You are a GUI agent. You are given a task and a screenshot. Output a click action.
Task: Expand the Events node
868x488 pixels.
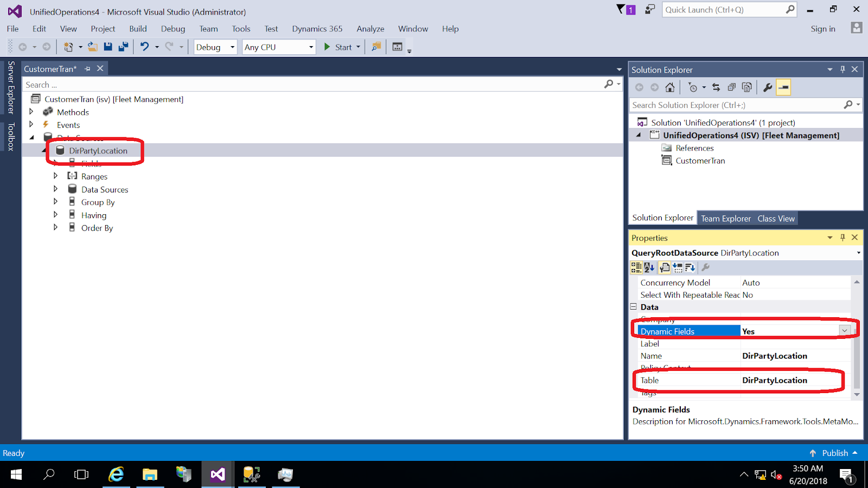pos(31,124)
